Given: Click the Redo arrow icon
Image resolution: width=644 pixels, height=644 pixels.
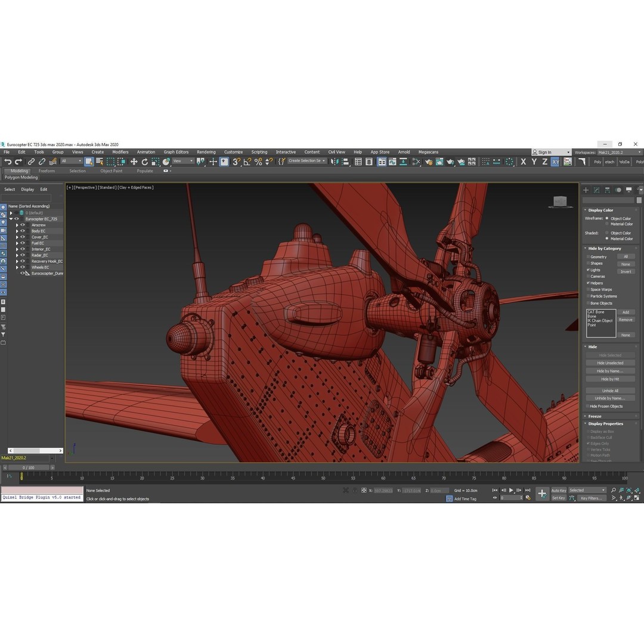Looking at the screenshot, I should pos(18,162).
